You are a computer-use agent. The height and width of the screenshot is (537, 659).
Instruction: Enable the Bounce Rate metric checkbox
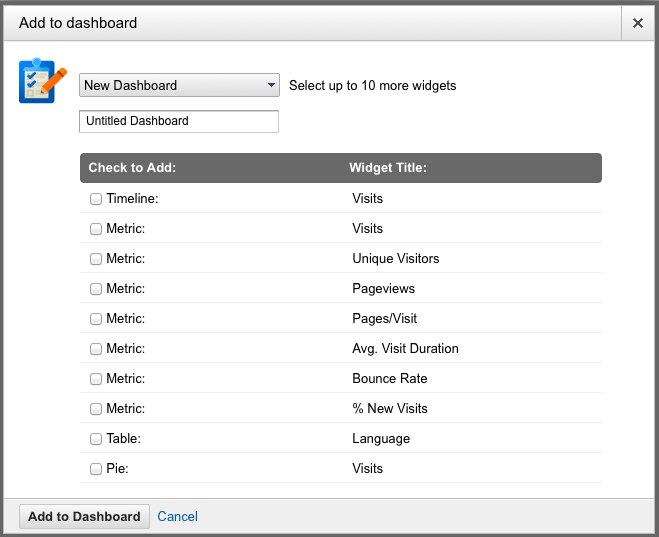96,379
